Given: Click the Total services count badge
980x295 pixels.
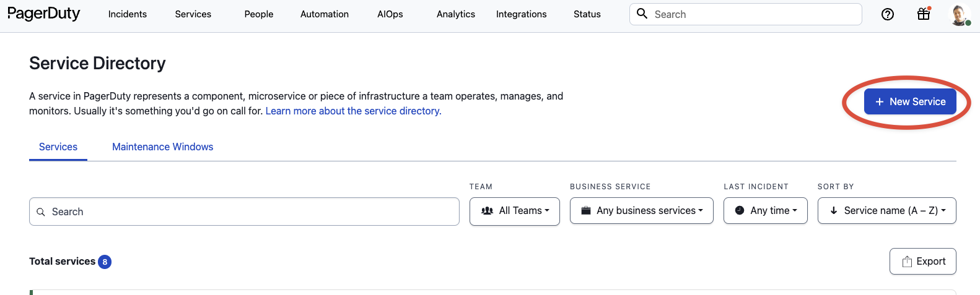Looking at the screenshot, I should 105,262.
